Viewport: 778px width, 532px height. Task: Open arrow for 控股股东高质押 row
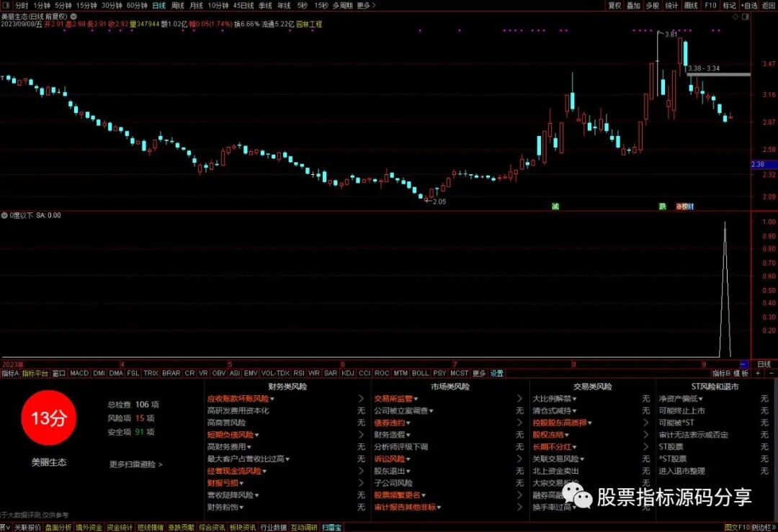point(645,423)
